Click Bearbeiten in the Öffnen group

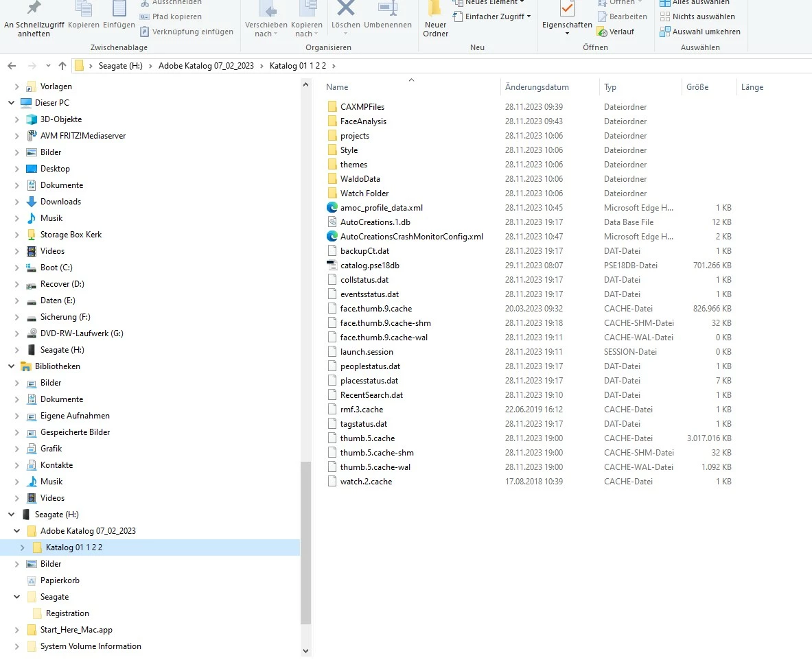click(623, 16)
